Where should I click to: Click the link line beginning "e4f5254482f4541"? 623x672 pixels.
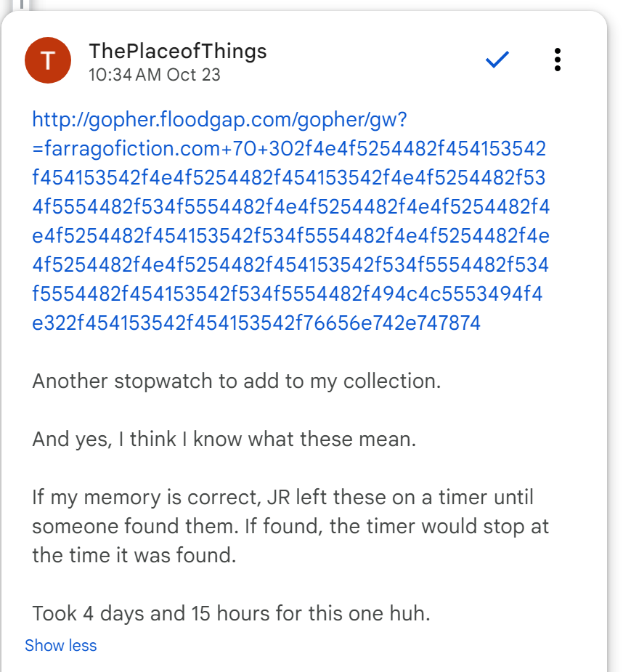pos(290,236)
